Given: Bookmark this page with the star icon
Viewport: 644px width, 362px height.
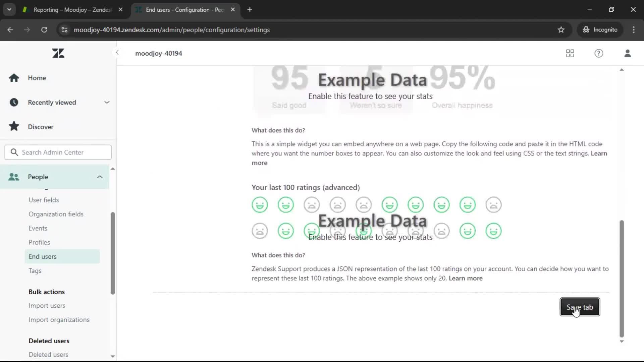Looking at the screenshot, I should tap(561, 30).
